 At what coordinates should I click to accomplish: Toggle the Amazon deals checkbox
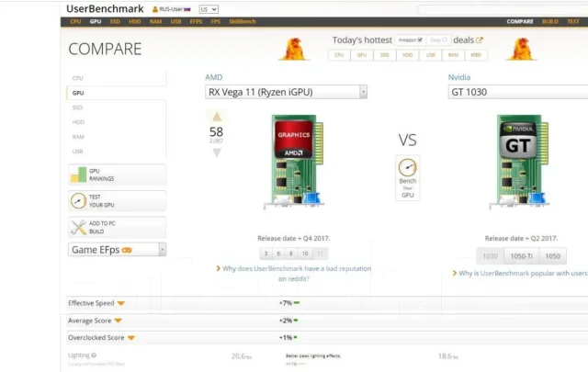pyautogui.click(x=420, y=39)
